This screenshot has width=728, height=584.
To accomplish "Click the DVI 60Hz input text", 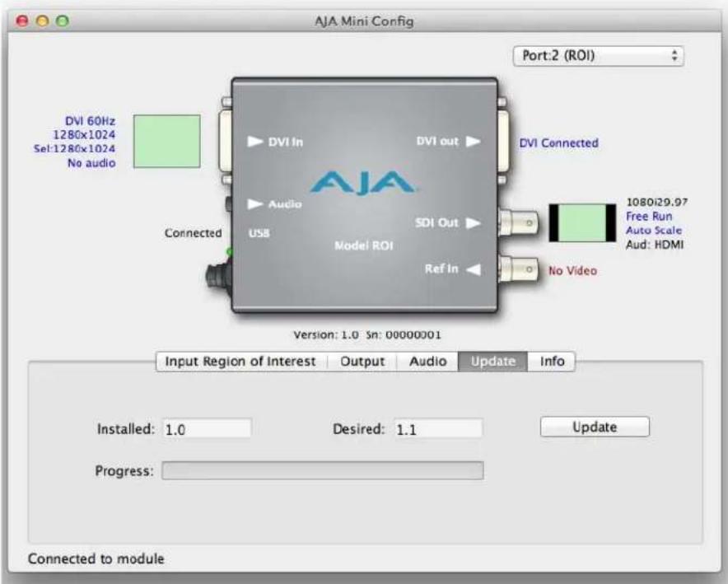I will coord(90,121).
